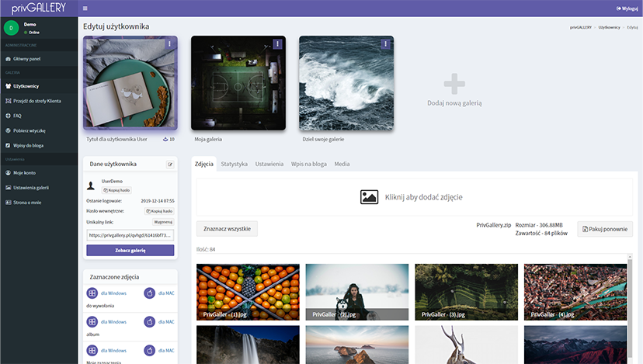Click the Windows icon for the first selection
The height and width of the screenshot is (364, 643).
click(92, 293)
